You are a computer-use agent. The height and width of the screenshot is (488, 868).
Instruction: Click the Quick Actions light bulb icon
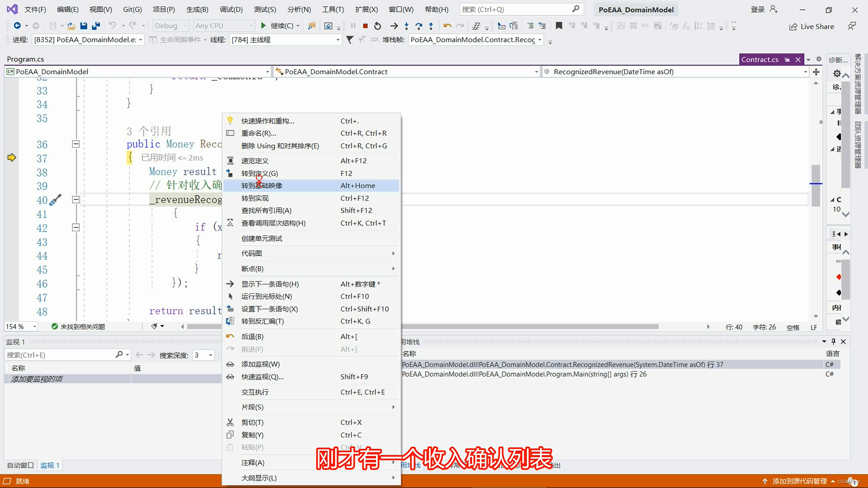[230, 121]
